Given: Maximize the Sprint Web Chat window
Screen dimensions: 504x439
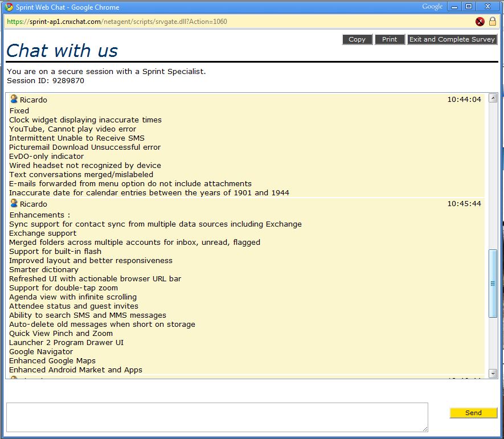Looking at the screenshot, I should (469, 7).
